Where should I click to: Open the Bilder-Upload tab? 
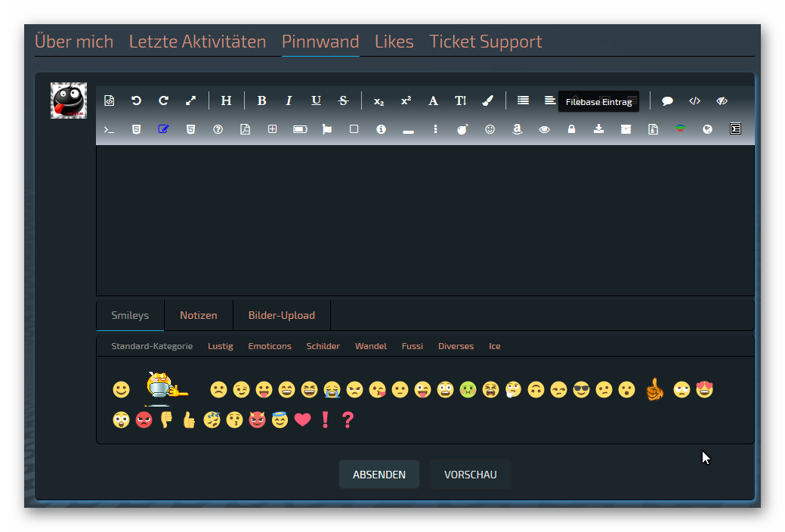[281, 315]
